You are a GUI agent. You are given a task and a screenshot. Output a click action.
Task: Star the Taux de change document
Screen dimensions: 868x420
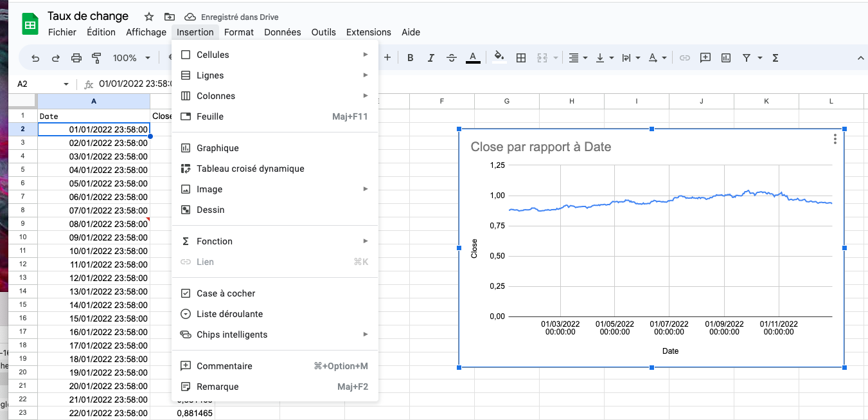click(x=148, y=16)
